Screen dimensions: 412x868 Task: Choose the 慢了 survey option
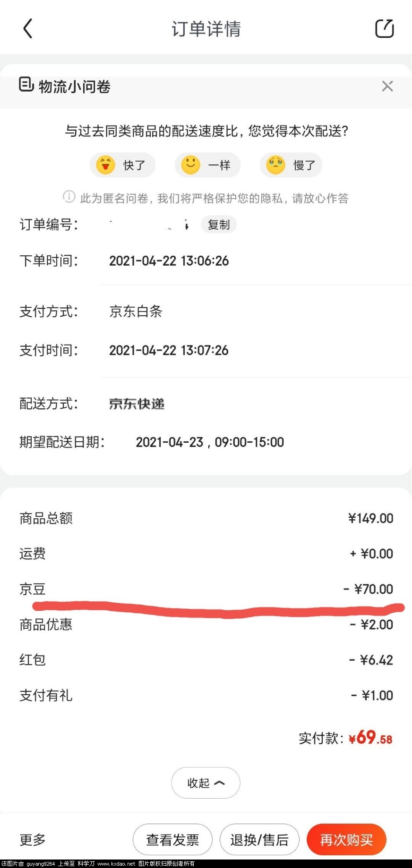pyautogui.click(x=291, y=165)
